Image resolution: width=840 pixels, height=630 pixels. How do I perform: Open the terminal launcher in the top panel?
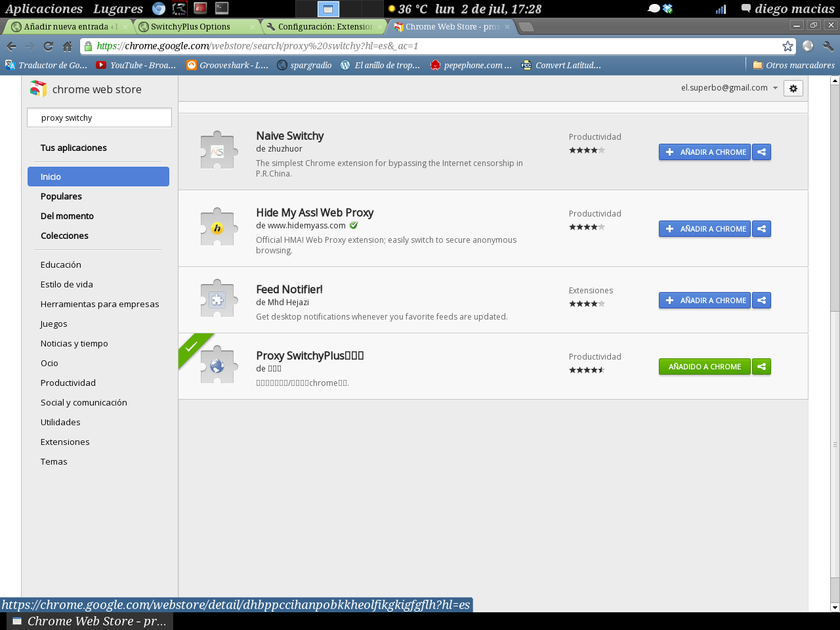222,9
